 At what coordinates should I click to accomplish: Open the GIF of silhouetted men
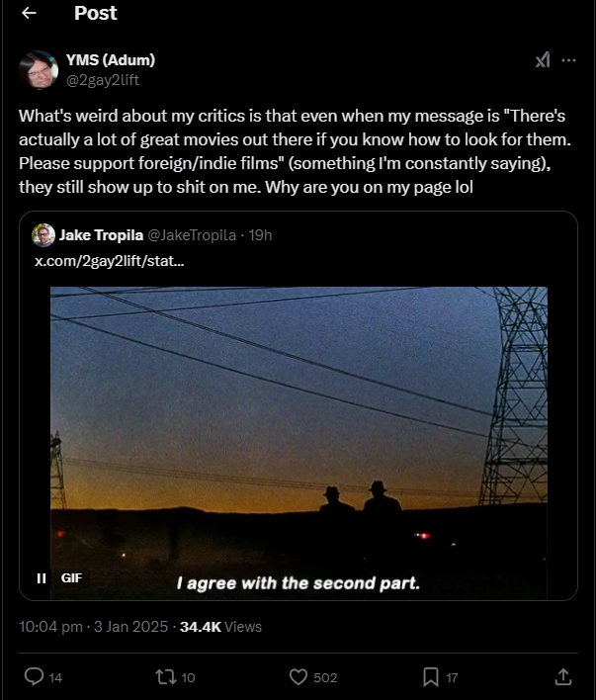(x=298, y=443)
